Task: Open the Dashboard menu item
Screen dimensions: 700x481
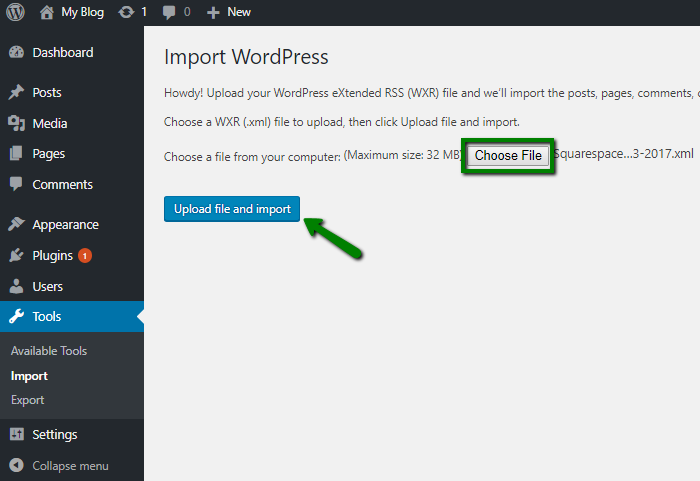Action: point(63,53)
